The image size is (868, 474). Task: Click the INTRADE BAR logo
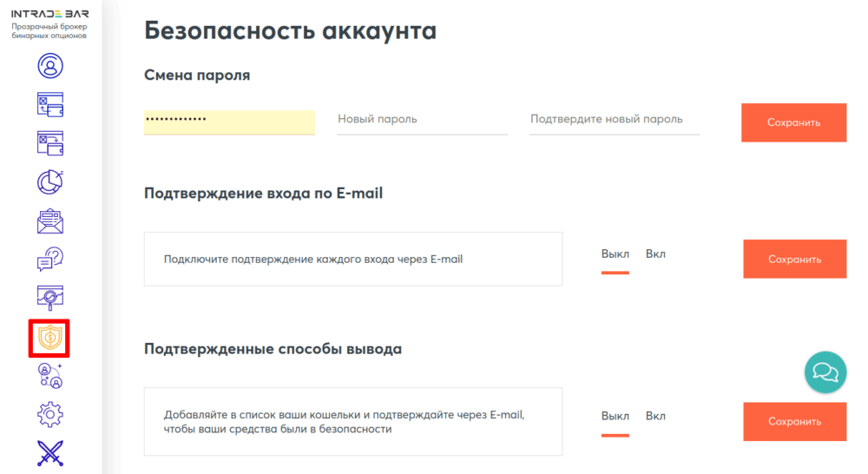click(x=49, y=14)
